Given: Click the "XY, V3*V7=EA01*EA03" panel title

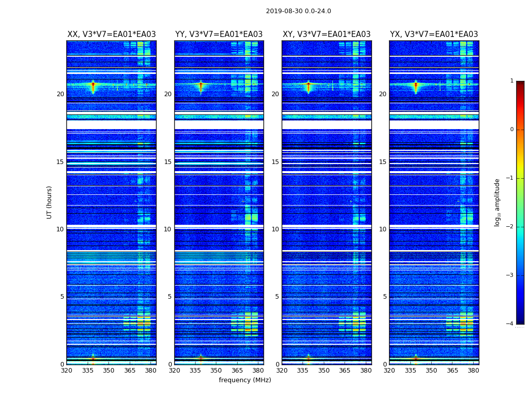Looking at the screenshot, I should tap(326, 34).
